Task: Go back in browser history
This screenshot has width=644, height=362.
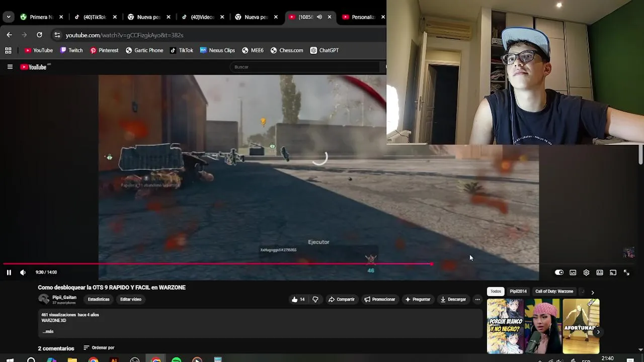Action: (9, 35)
